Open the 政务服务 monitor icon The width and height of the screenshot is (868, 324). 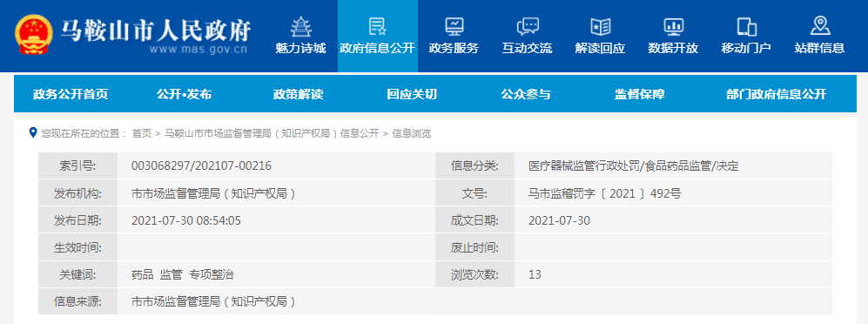click(x=454, y=26)
